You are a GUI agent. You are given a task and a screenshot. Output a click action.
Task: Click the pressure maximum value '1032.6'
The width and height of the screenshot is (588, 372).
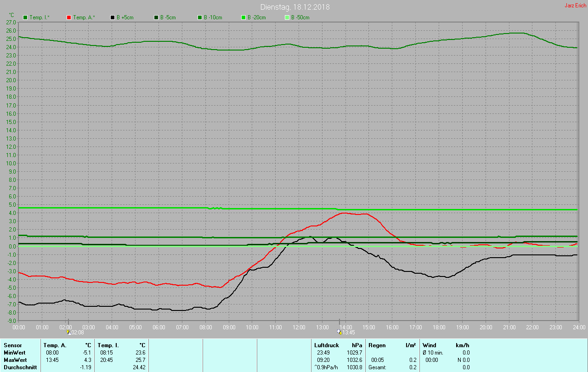[355, 360]
